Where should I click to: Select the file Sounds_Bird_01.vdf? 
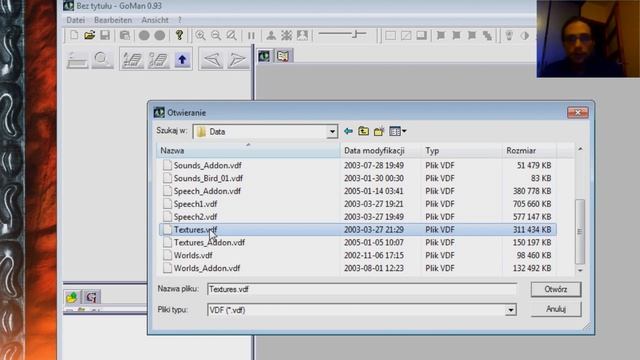pyautogui.click(x=208, y=178)
